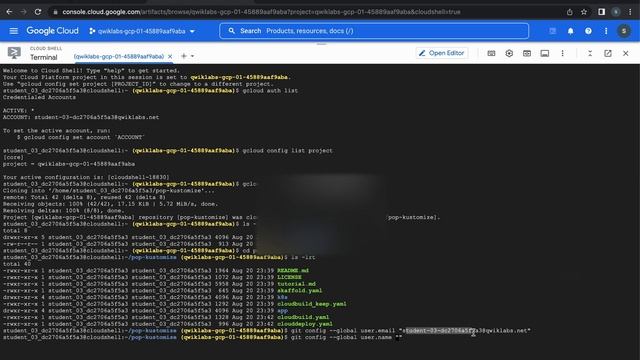Open terminal settings gear icon

click(509, 53)
